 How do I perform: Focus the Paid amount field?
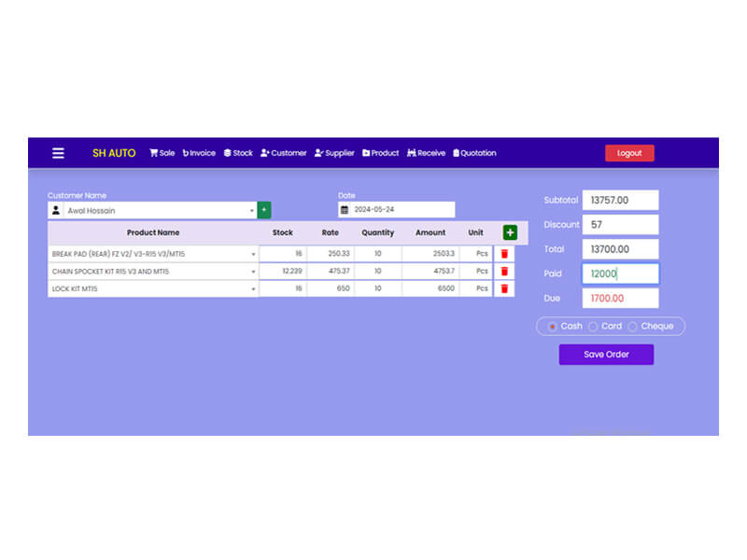point(620,273)
